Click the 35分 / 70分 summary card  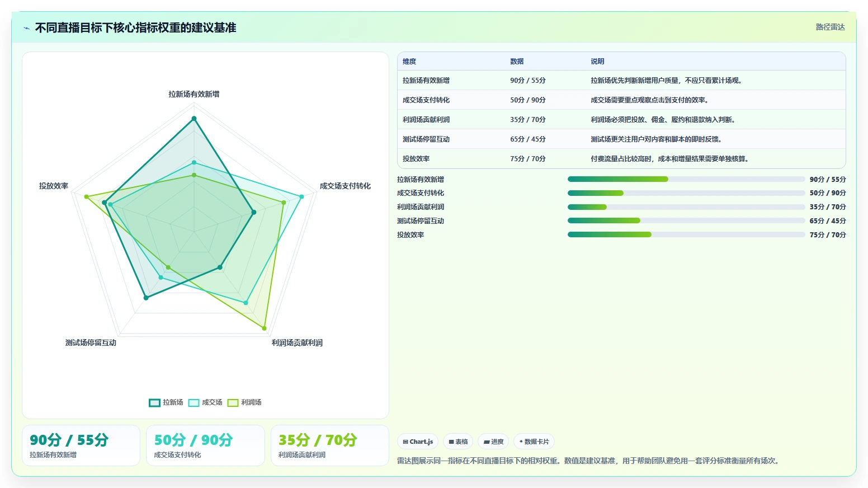click(330, 445)
